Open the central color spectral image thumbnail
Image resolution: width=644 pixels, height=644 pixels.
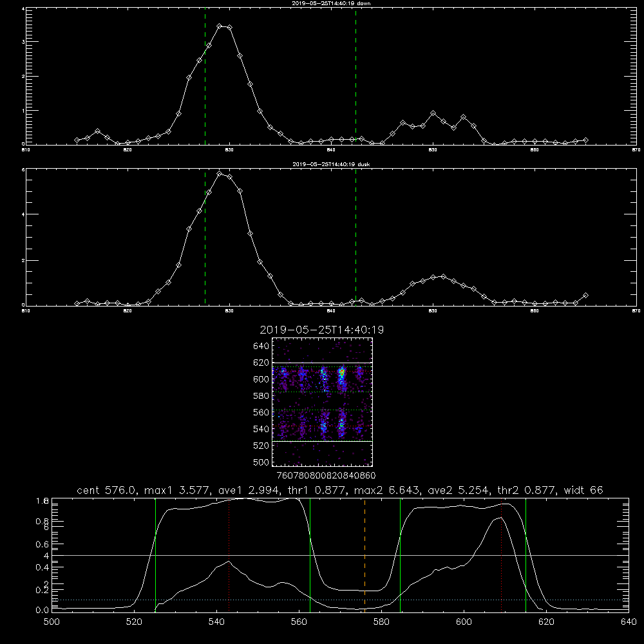click(323, 402)
